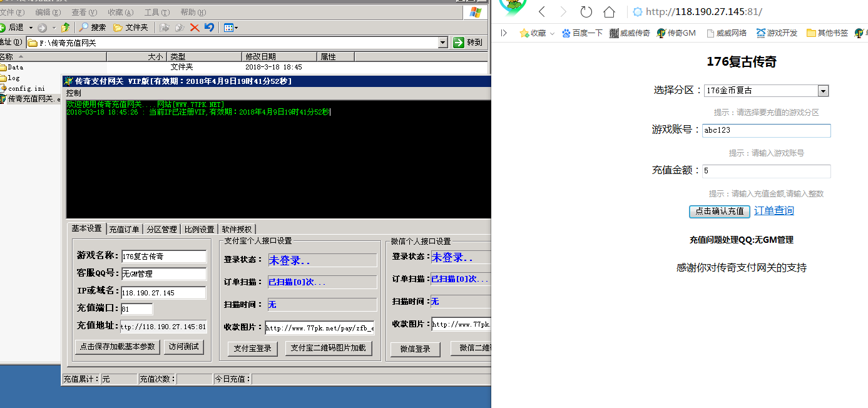
Task: Open the 百度一下 bookmark
Action: [x=582, y=33]
